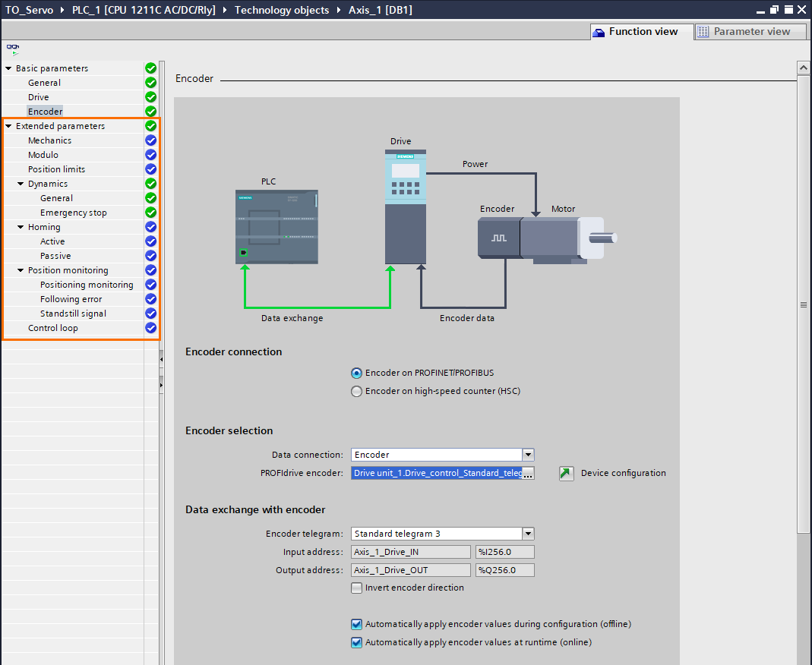Enable the Invert encoder direction checkbox

click(x=356, y=588)
